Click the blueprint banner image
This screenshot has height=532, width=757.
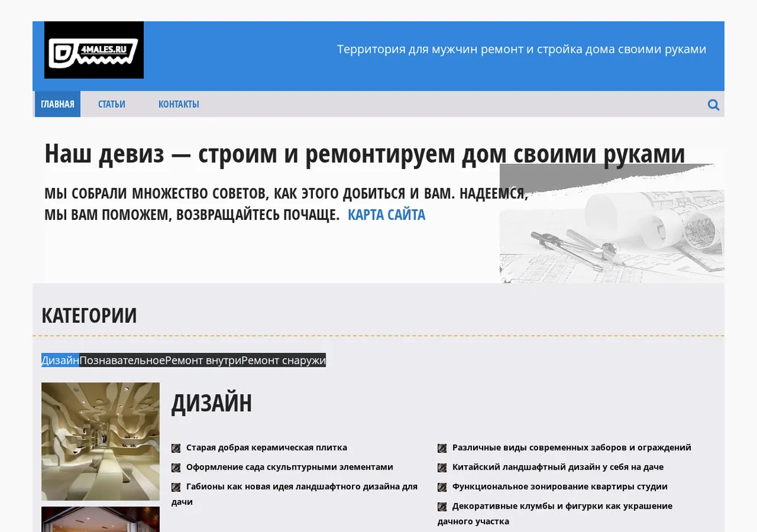coord(612,223)
